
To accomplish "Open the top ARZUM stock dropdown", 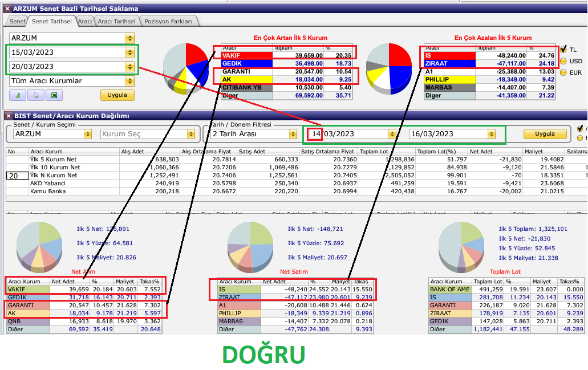I will pos(130,38).
